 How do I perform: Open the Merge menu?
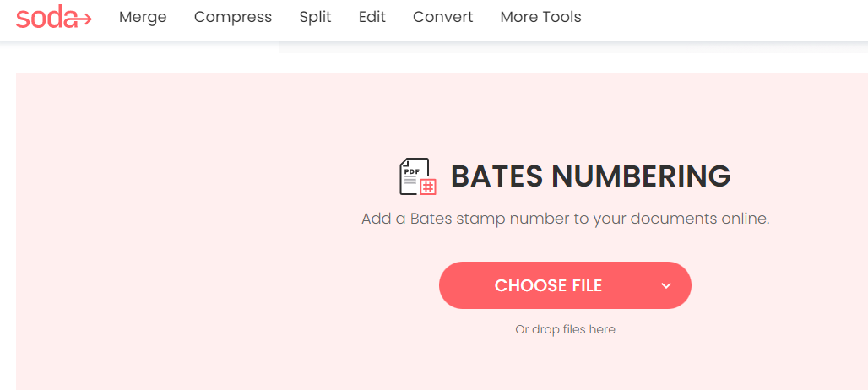coord(143,17)
